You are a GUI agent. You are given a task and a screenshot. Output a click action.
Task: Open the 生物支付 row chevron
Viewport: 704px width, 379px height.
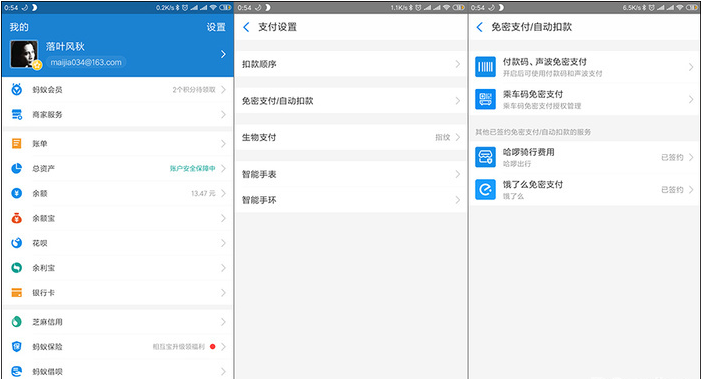(458, 137)
